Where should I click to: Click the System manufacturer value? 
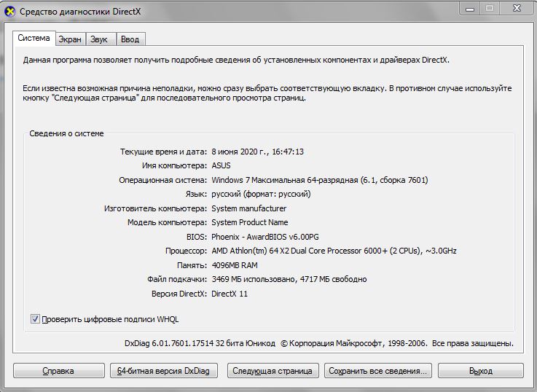coord(249,208)
